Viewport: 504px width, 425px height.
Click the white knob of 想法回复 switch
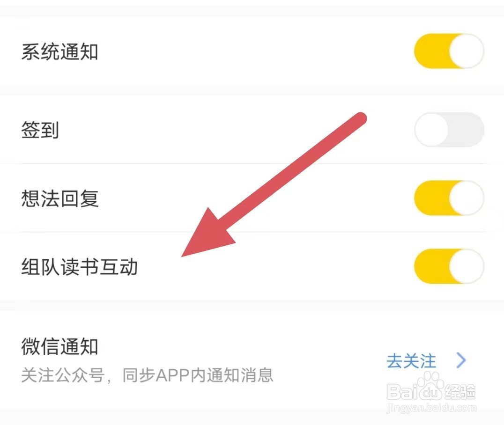click(x=467, y=198)
